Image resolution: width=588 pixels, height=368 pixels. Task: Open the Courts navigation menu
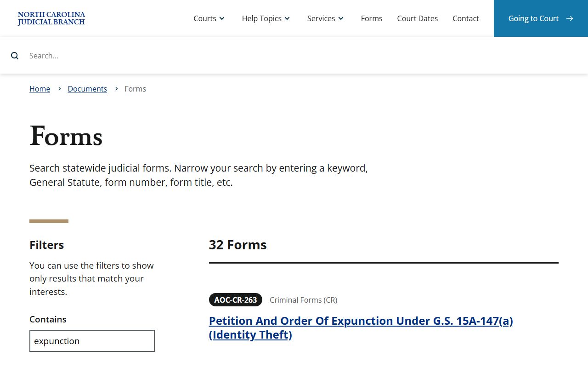(209, 18)
